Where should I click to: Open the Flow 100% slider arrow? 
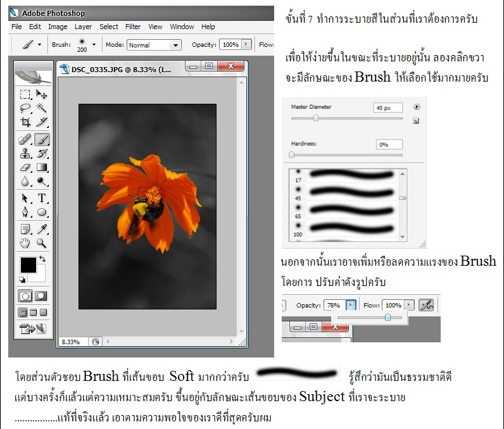409,305
